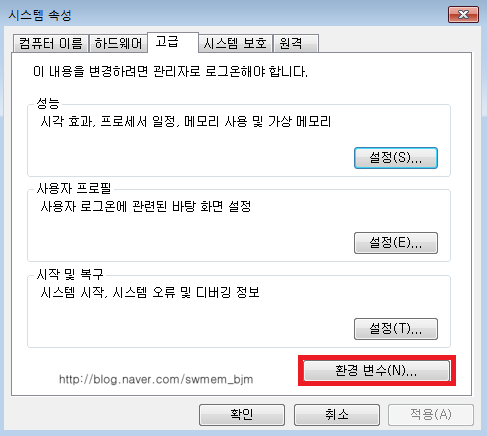Cancel the dialog with 취소
This screenshot has width=487, height=436.
tap(337, 415)
